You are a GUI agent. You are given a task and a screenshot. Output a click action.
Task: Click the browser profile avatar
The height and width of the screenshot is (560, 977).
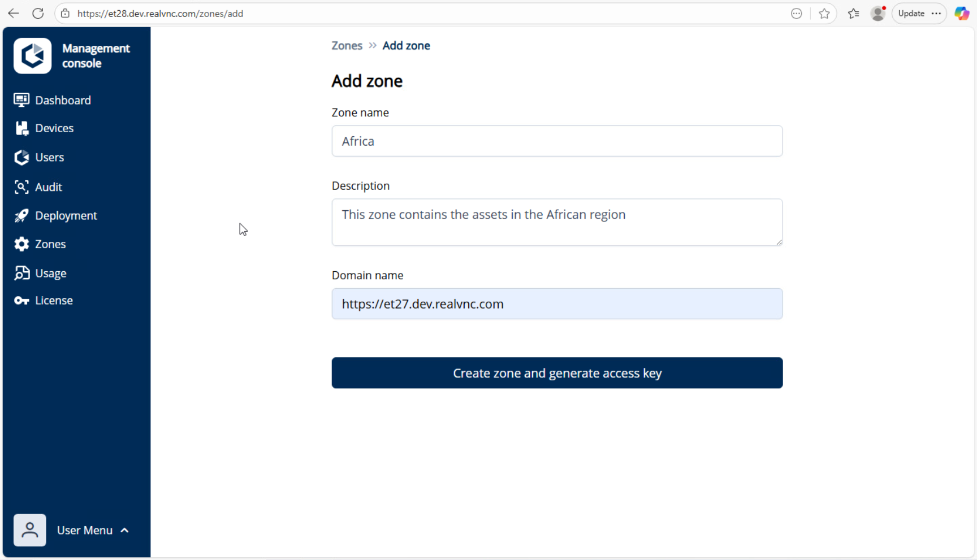pyautogui.click(x=877, y=13)
